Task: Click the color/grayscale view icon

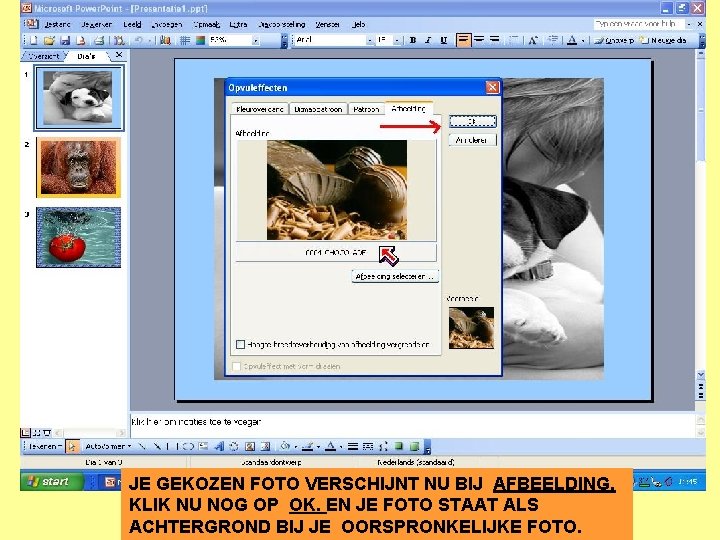Action: click(200, 40)
